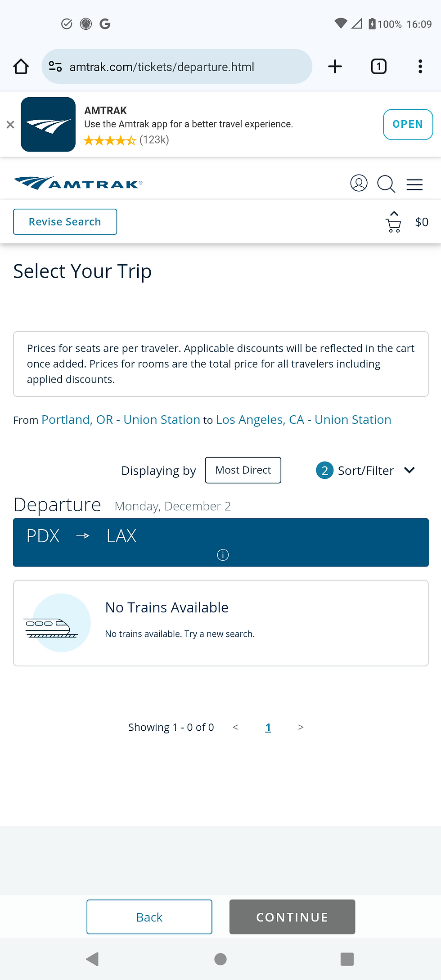The width and height of the screenshot is (441, 980).
Task: Dismiss the Amtrak app banner
Action: point(10,125)
